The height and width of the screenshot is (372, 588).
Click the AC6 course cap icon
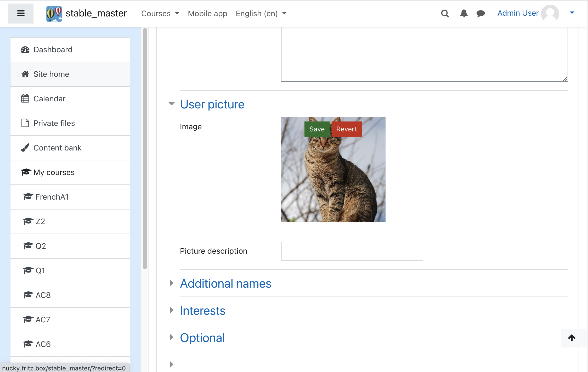28,344
